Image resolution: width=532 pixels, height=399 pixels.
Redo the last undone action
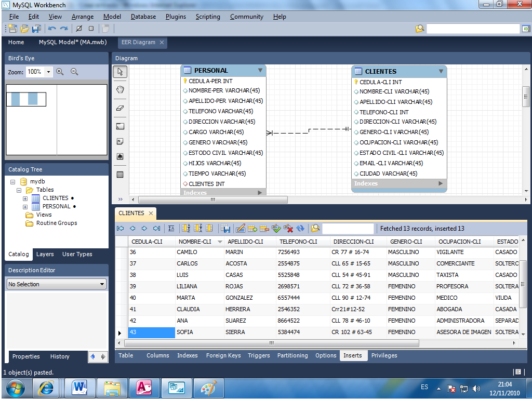click(64, 29)
